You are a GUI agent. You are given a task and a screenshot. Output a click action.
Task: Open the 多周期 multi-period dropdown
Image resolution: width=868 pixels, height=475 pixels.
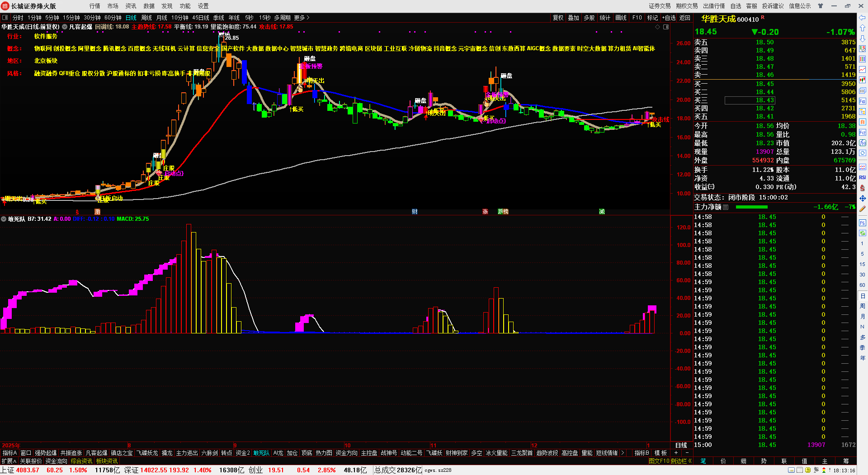[x=282, y=18]
